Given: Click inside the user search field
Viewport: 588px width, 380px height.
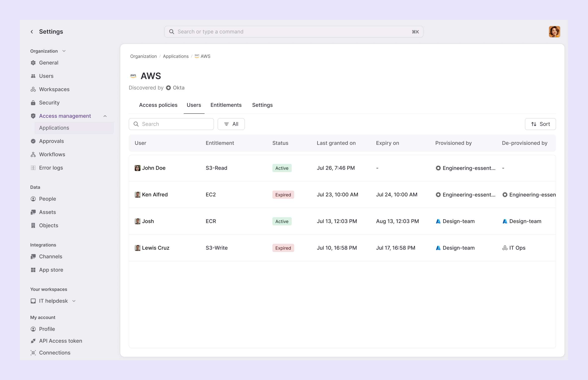Looking at the screenshot, I should (171, 124).
